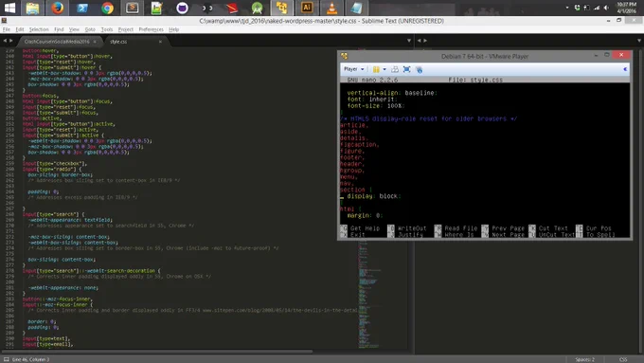The width and height of the screenshot is (644, 363).
Task: Switch to the style.css tab
Action: pos(118,42)
